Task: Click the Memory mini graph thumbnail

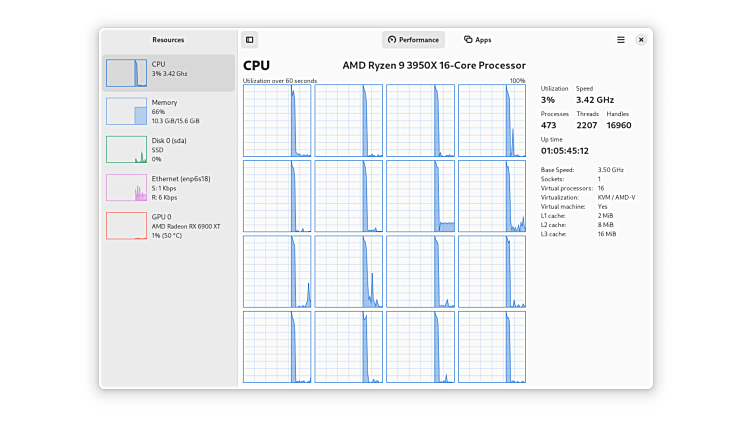Action: (127, 111)
